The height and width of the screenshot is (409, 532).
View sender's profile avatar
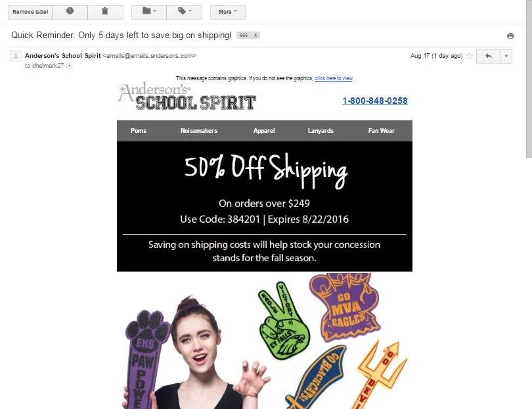(x=16, y=56)
